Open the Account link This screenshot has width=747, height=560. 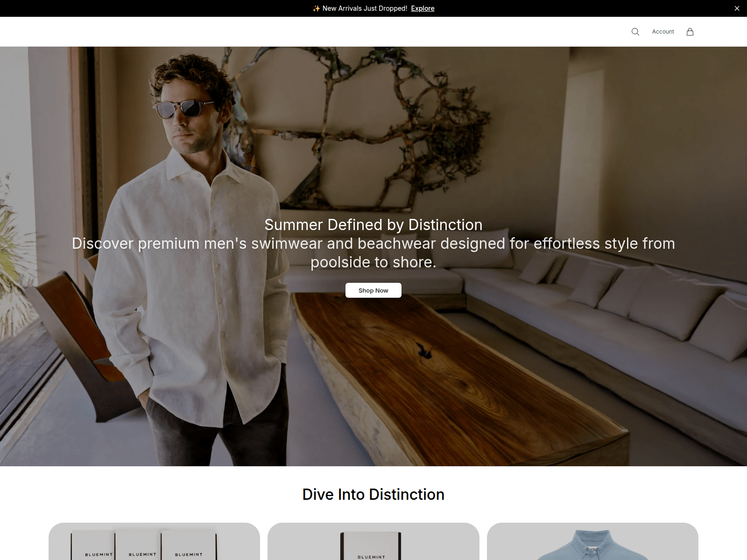663,32
